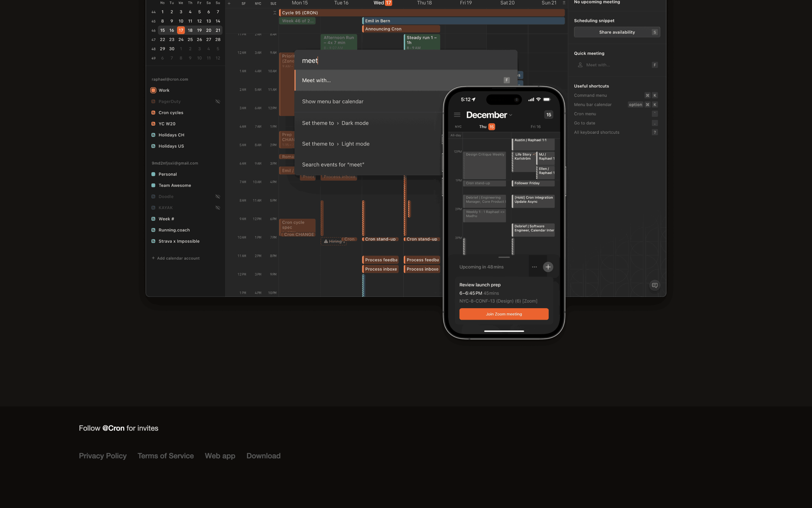The width and height of the screenshot is (812, 508).
Task: Click the S shortcut key on Share availability
Action: (x=655, y=32)
